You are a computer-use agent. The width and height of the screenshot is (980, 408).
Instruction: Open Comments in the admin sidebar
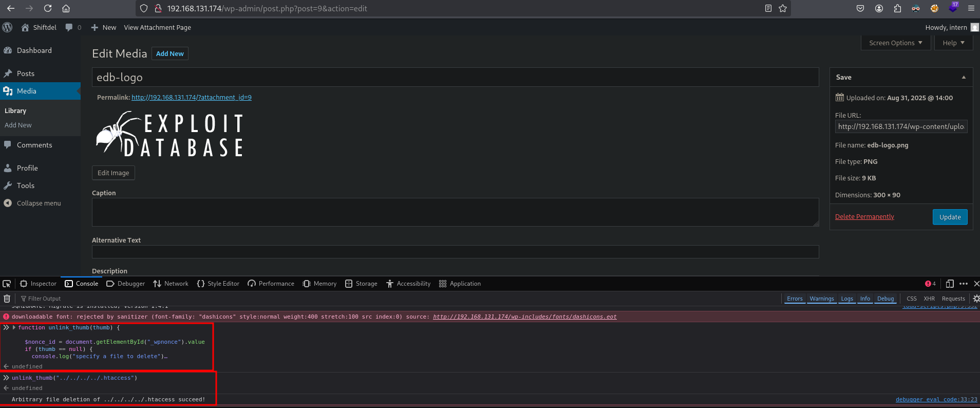[x=34, y=145]
